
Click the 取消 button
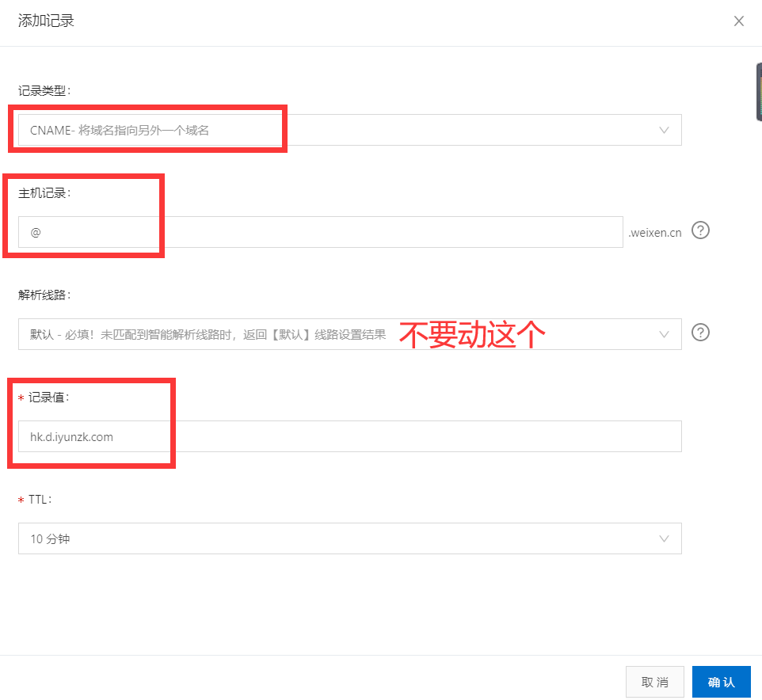[654, 682]
